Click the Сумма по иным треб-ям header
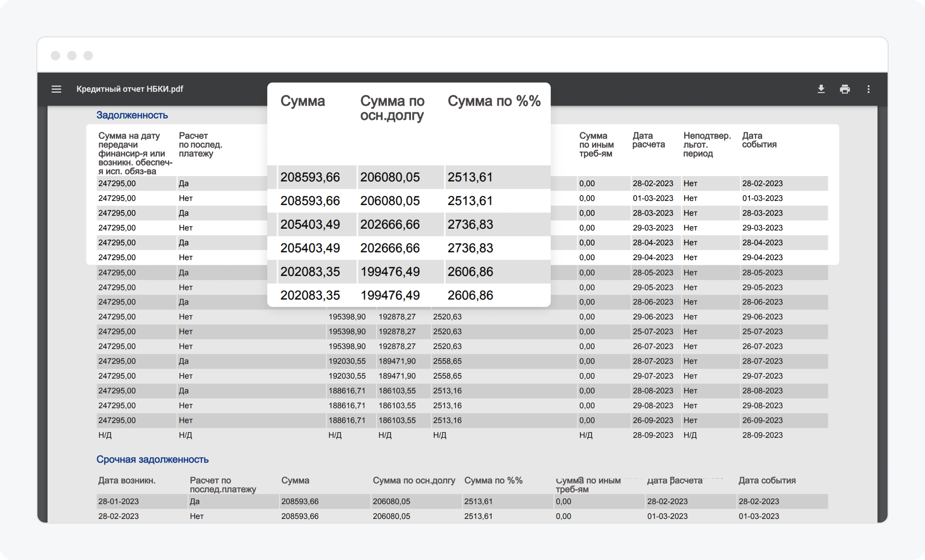The height and width of the screenshot is (560, 925). tap(596, 145)
